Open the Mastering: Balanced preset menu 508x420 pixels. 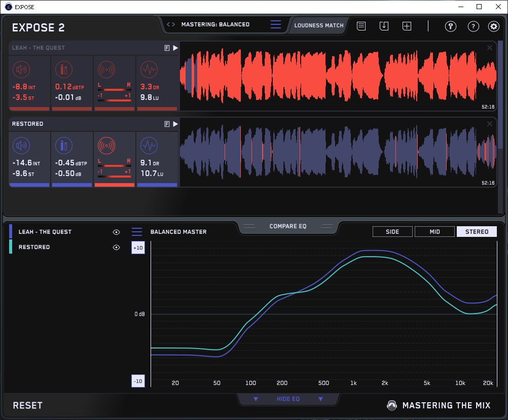pos(276,24)
